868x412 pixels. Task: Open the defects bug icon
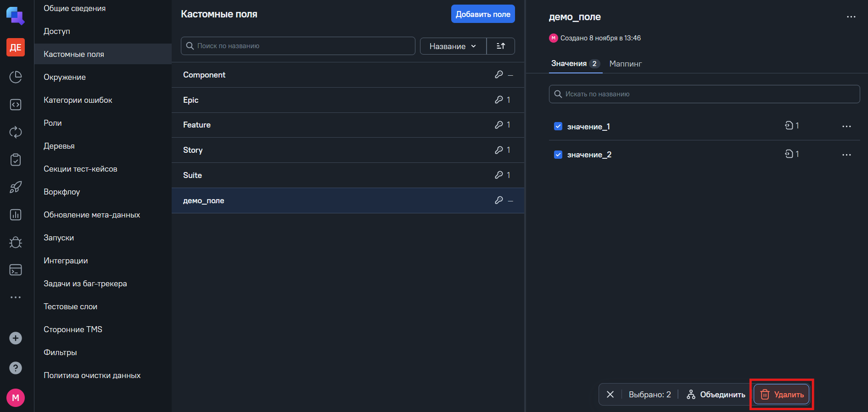click(x=16, y=242)
